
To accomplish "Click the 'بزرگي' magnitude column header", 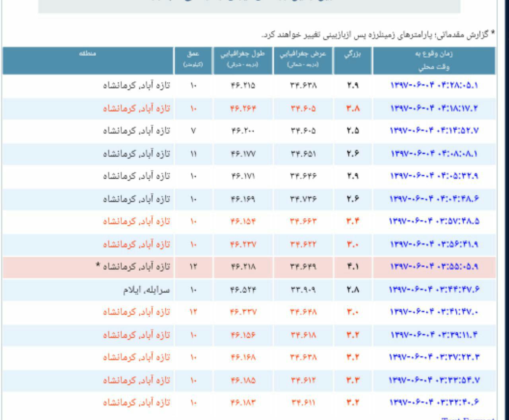I will (x=352, y=56).
